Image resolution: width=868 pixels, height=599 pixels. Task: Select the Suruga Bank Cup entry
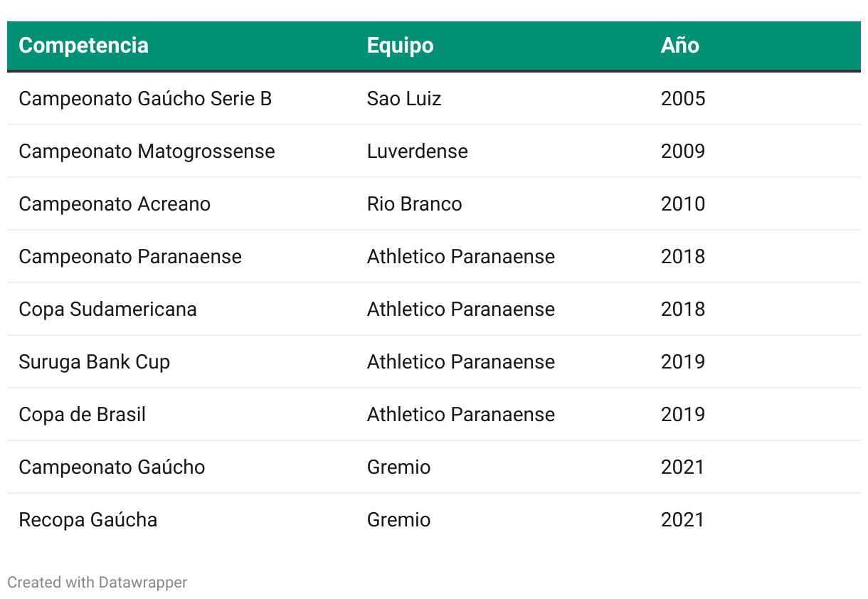click(94, 361)
